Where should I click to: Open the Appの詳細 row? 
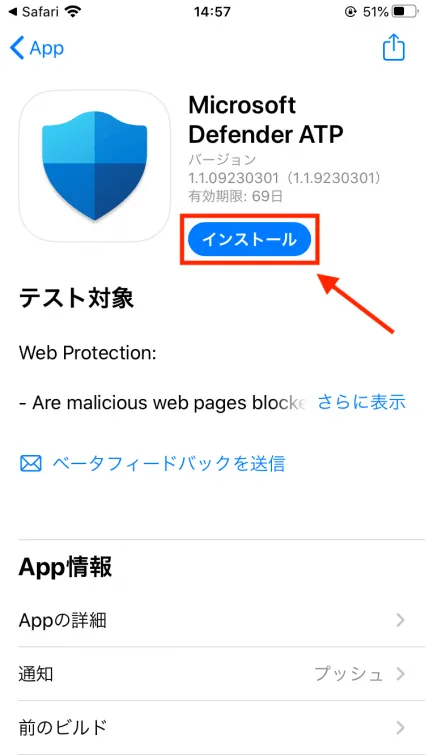point(212,620)
